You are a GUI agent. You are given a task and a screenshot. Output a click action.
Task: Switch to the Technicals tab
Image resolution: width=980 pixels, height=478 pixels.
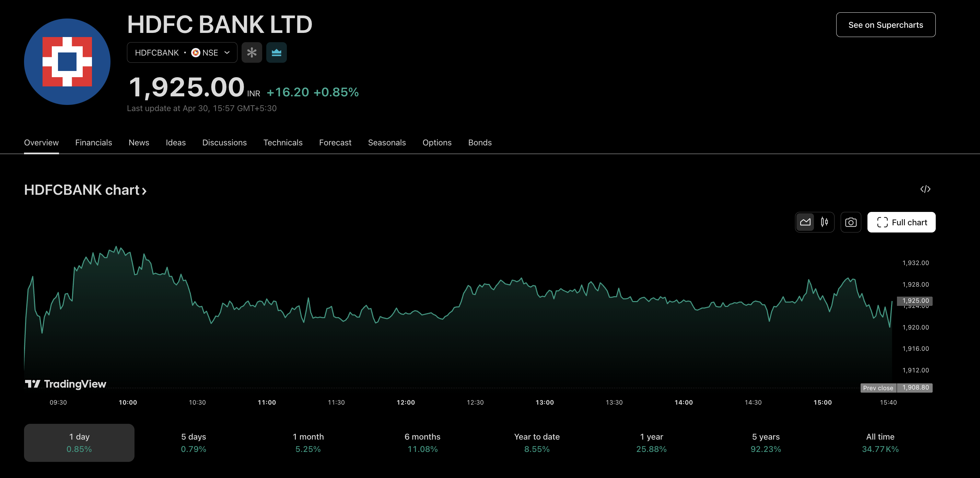[283, 143]
